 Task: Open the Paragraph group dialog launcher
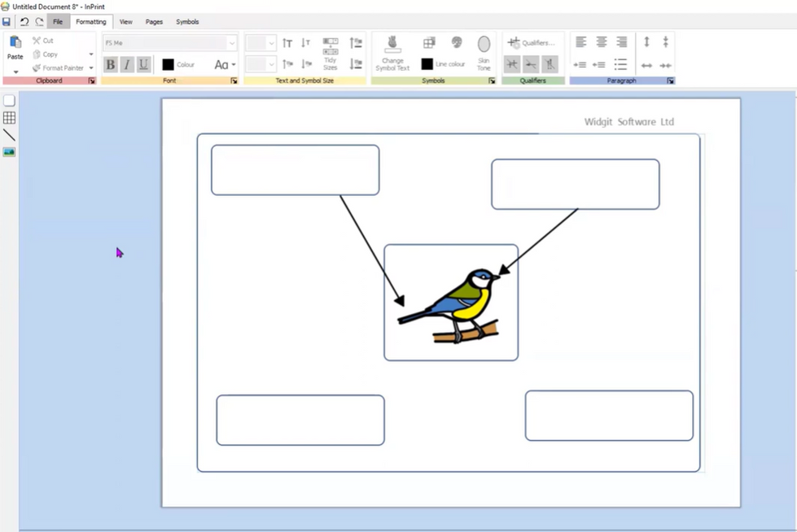[671, 81]
